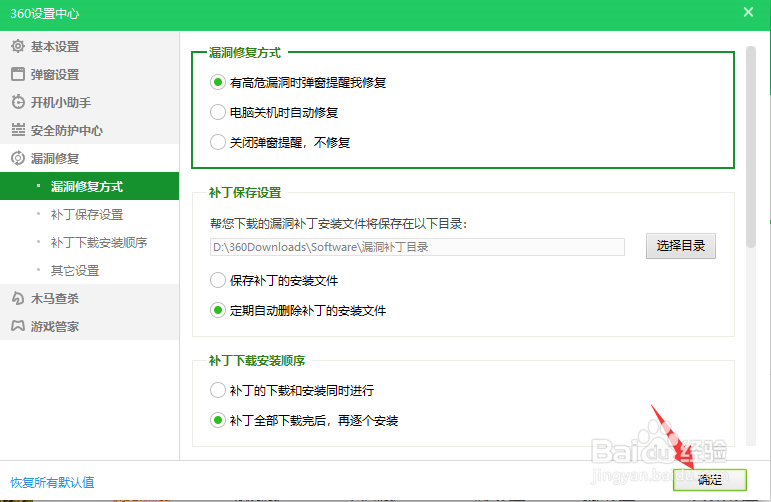Viewport: 771px width, 502px height.
Task: Click the gamepad icon beside 游戏管家
Action: (18, 326)
